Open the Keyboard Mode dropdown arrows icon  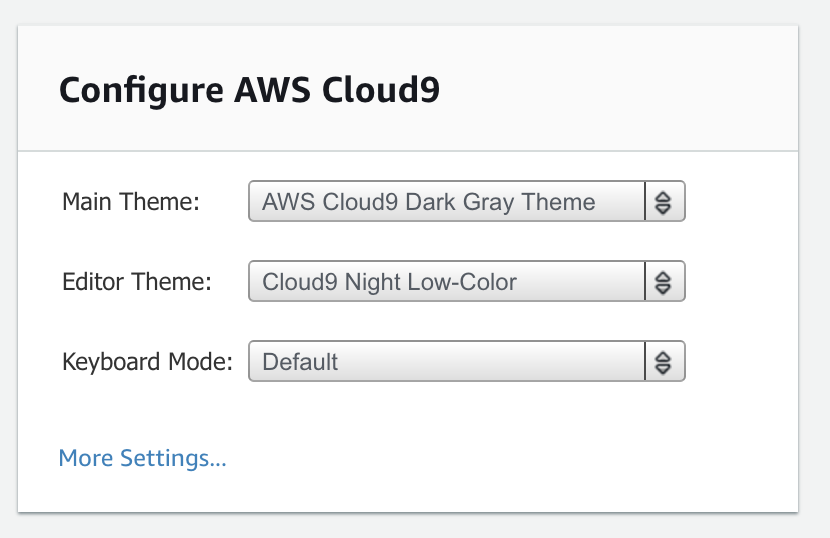tap(663, 362)
